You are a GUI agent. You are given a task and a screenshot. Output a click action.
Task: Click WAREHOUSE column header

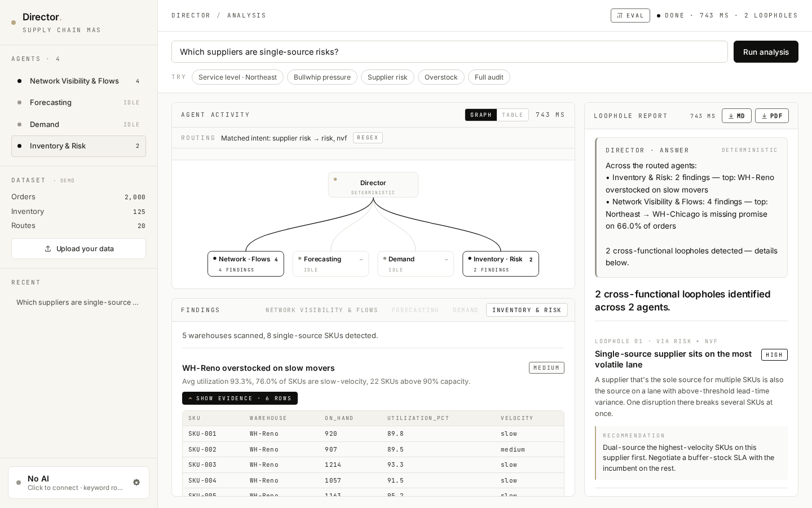click(268, 418)
